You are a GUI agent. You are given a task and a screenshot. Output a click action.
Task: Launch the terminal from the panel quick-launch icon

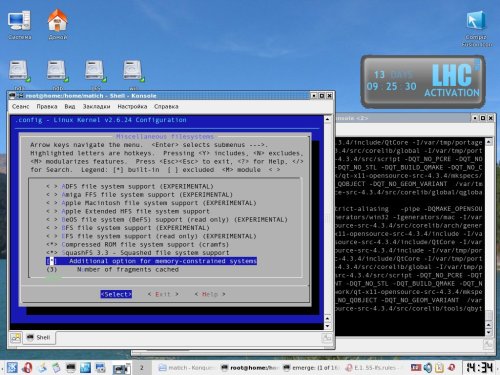point(71,368)
